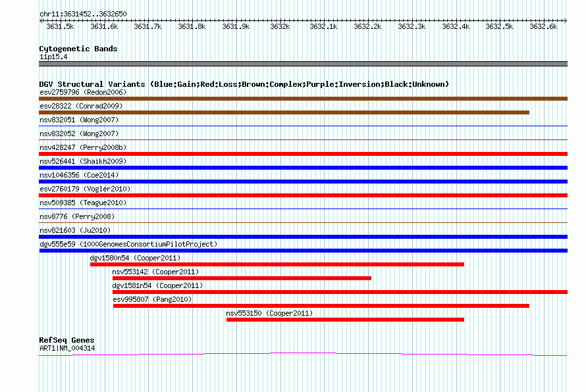
Task: Click the brown esv28322 Conrad2009 bar
Action: [x=284, y=112]
